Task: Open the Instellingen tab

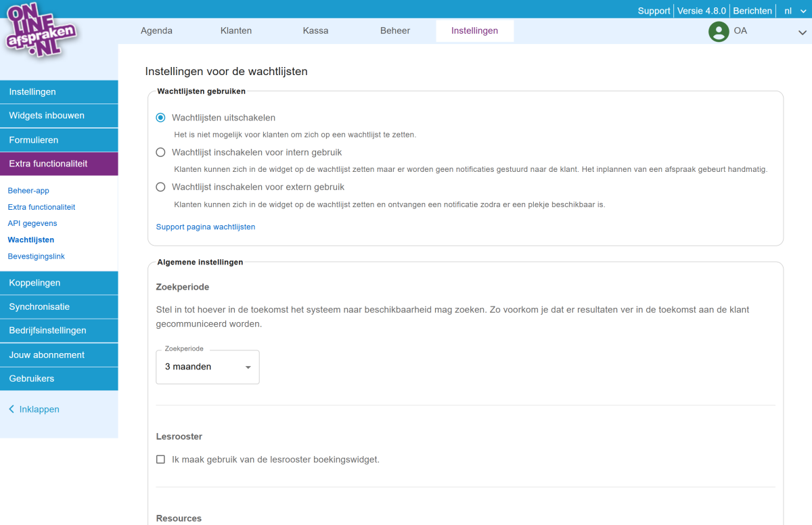Action: [474, 30]
